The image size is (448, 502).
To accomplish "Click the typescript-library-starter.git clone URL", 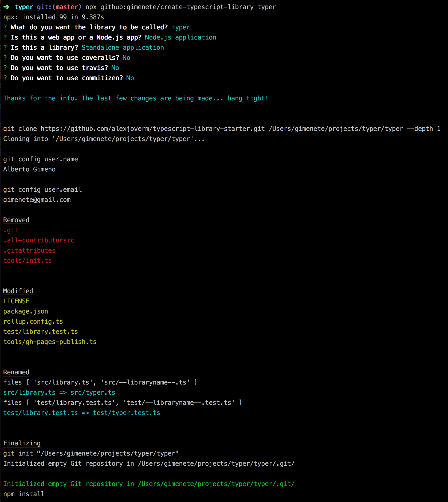I will (153, 129).
